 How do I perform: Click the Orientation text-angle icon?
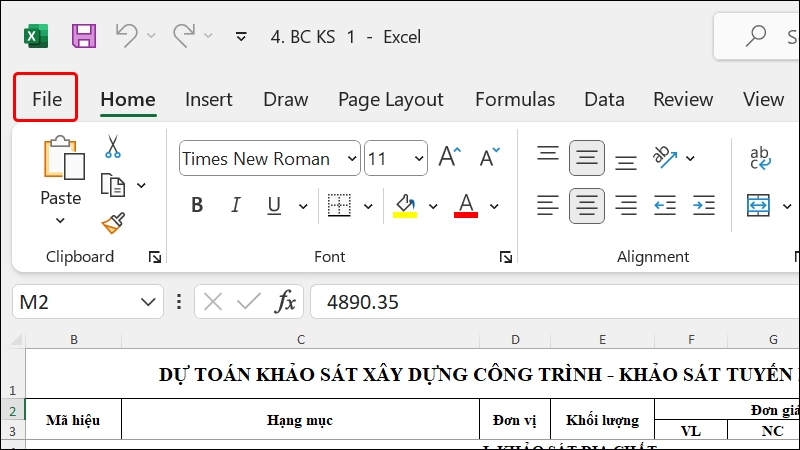coord(665,157)
